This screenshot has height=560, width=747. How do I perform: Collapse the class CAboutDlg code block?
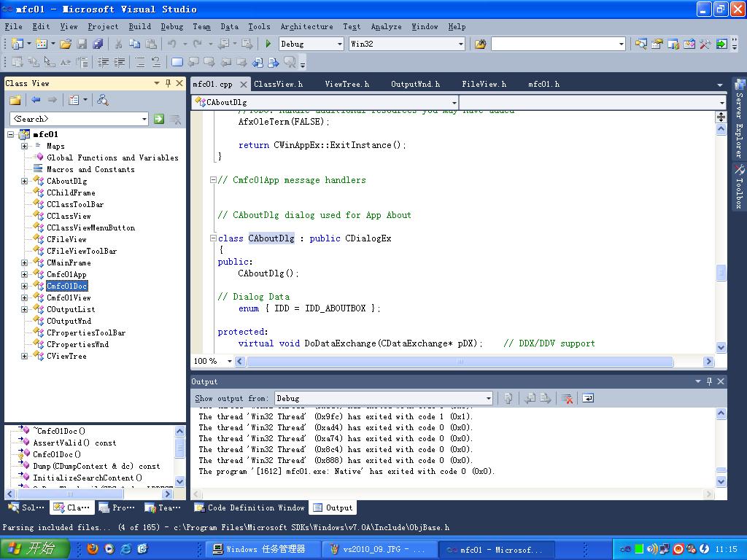[214, 238]
